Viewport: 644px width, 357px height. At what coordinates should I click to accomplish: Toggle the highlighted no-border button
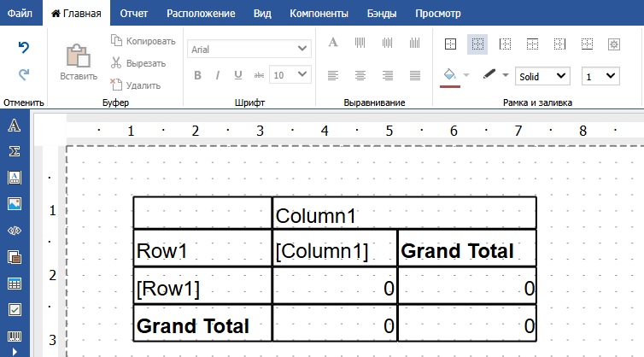[x=478, y=44]
